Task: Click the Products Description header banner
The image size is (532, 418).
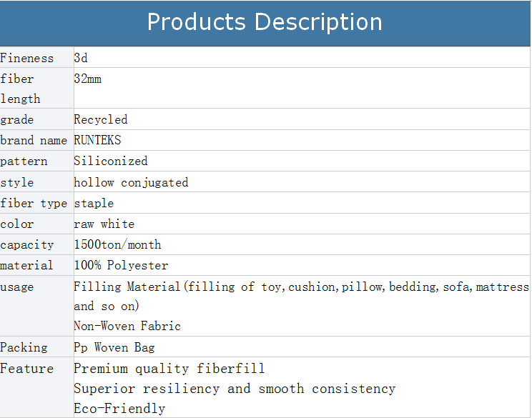Action: [x=265, y=22]
